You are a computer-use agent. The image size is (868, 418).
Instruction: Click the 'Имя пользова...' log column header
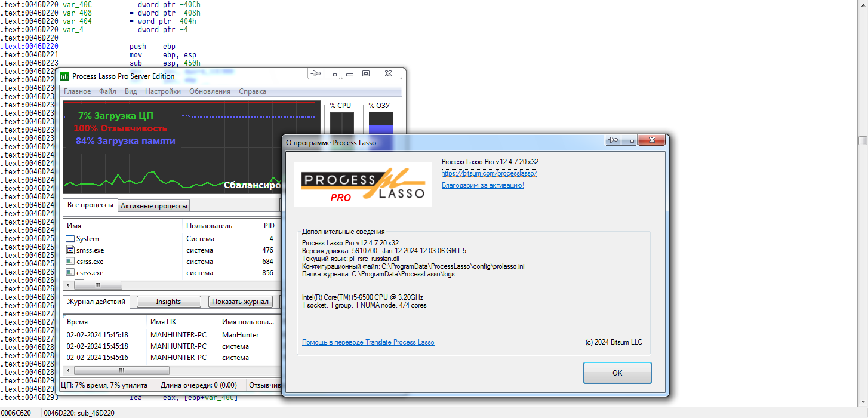(x=250, y=321)
